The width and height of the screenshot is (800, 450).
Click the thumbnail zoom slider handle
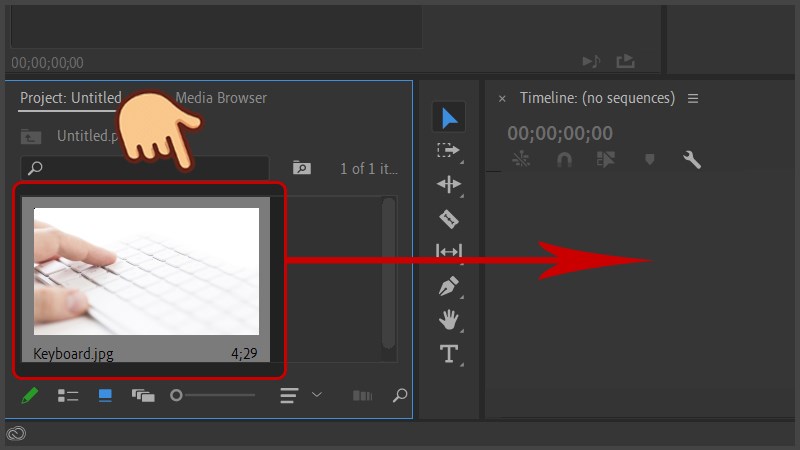click(176, 396)
